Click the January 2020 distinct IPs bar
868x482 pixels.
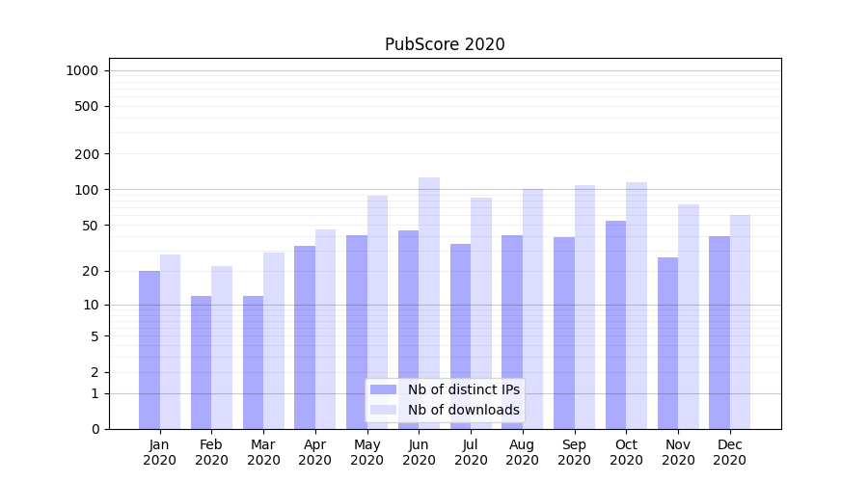click(x=149, y=349)
